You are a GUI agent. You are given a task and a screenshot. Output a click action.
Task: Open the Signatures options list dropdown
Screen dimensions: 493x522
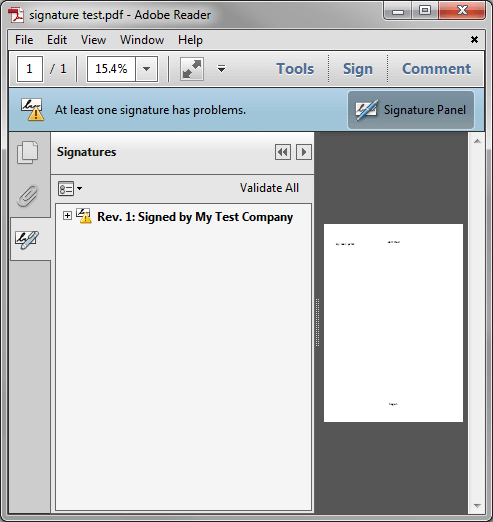click(70, 189)
